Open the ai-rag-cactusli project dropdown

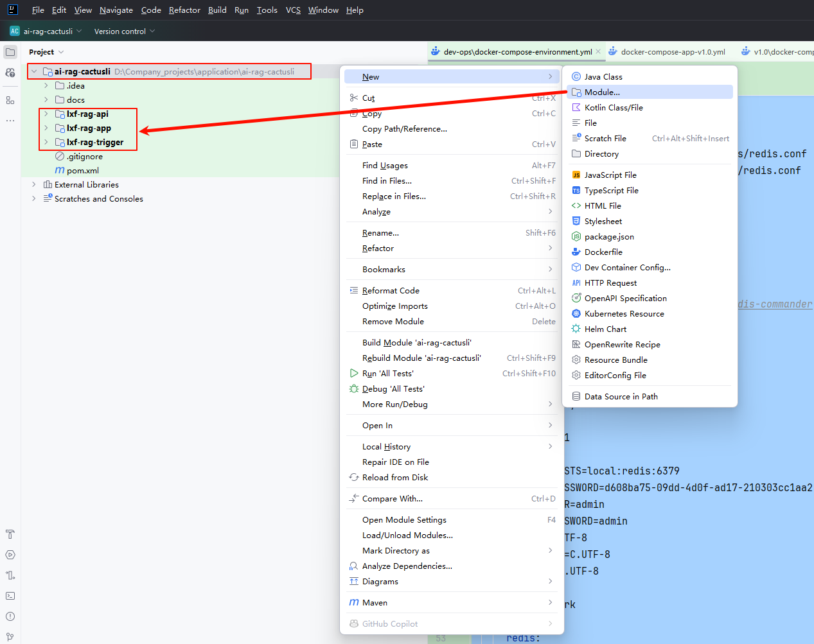(x=47, y=31)
